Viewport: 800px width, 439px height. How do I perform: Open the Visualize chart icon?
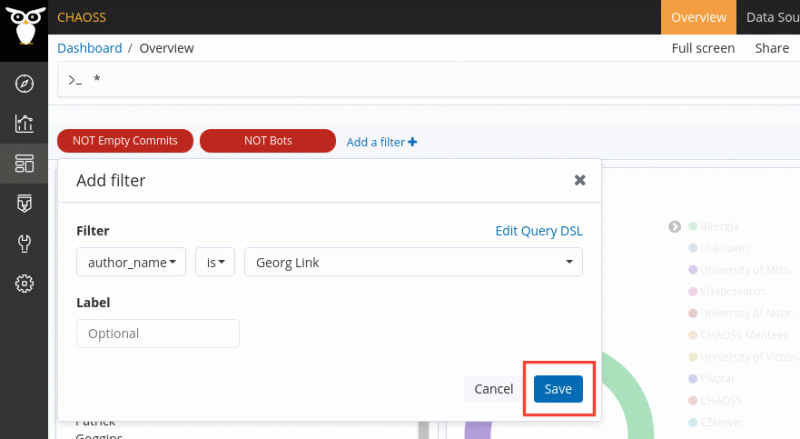click(x=24, y=123)
